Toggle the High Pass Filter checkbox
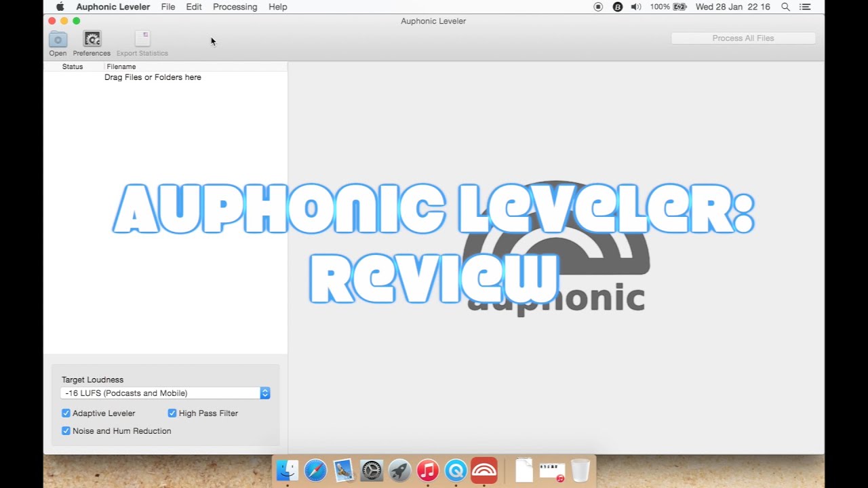Image resolution: width=868 pixels, height=488 pixels. [172, 413]
